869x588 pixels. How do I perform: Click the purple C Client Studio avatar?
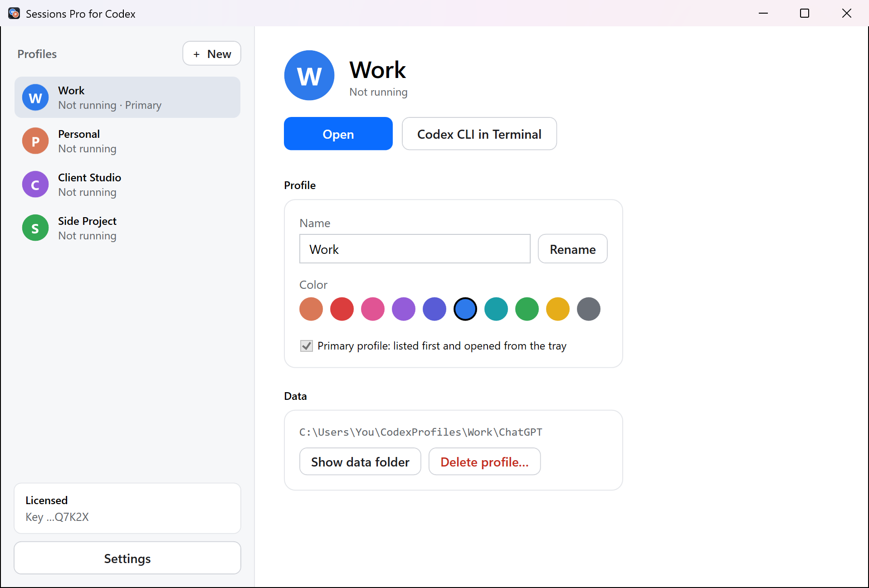[x=35, y=185]
